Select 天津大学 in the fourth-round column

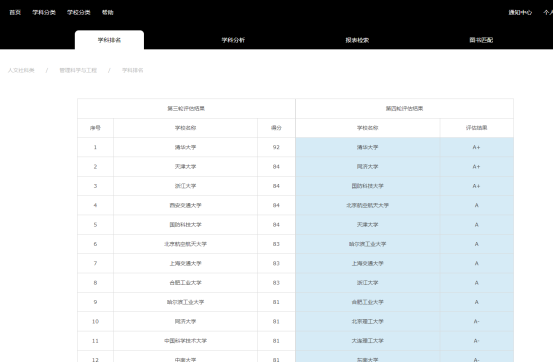pos(367,224)
